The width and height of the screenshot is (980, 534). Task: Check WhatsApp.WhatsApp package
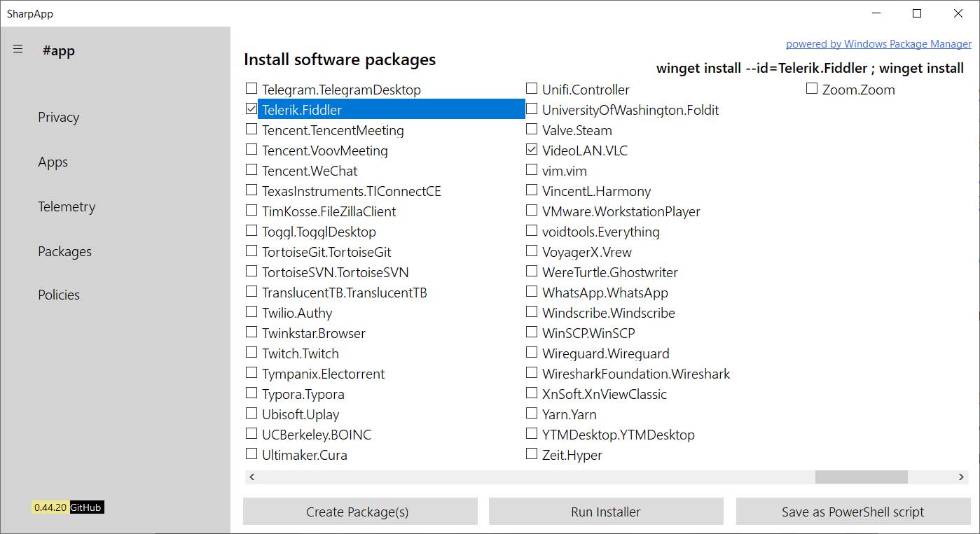point(531,292)
